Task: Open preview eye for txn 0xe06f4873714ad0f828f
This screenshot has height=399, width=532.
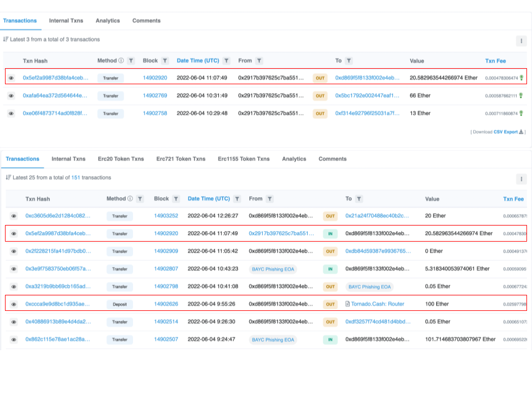Action: point(11,113)
